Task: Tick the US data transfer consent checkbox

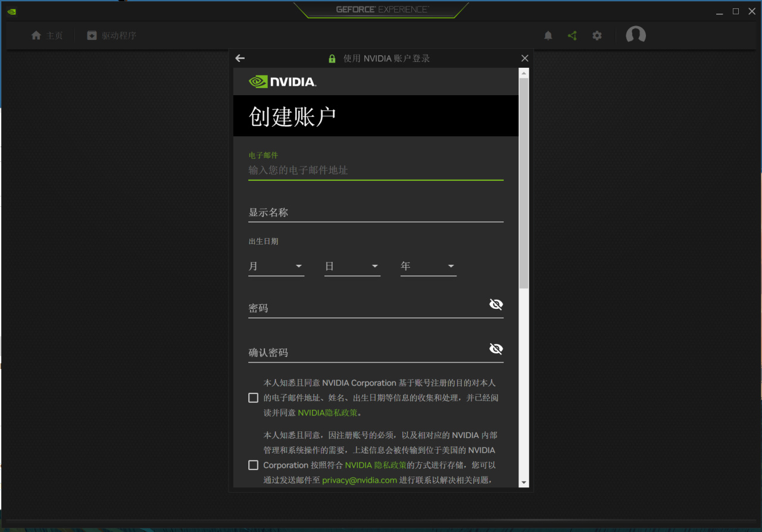Action: [x=254, y=465]
